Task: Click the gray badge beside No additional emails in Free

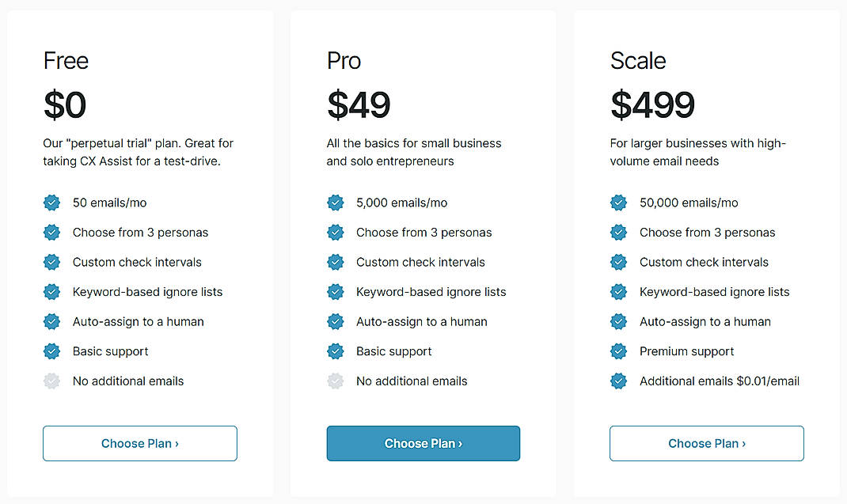Action: pyautogui.click(x=51, y=381)
